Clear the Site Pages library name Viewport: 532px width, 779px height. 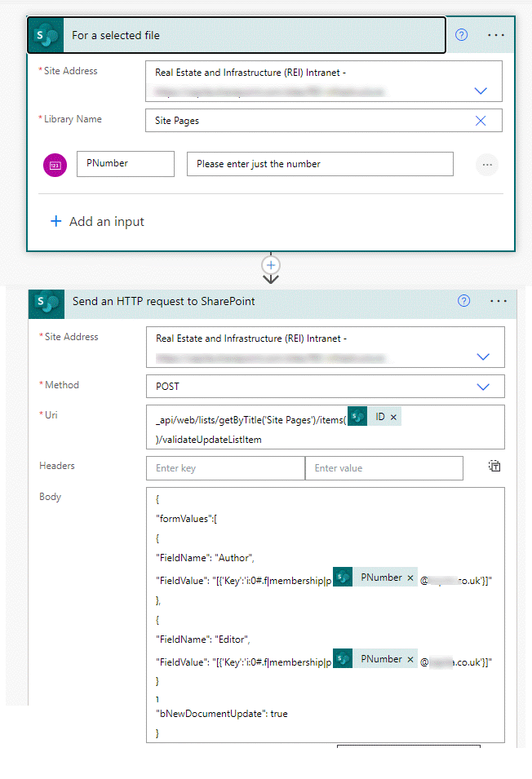point(481,121)
